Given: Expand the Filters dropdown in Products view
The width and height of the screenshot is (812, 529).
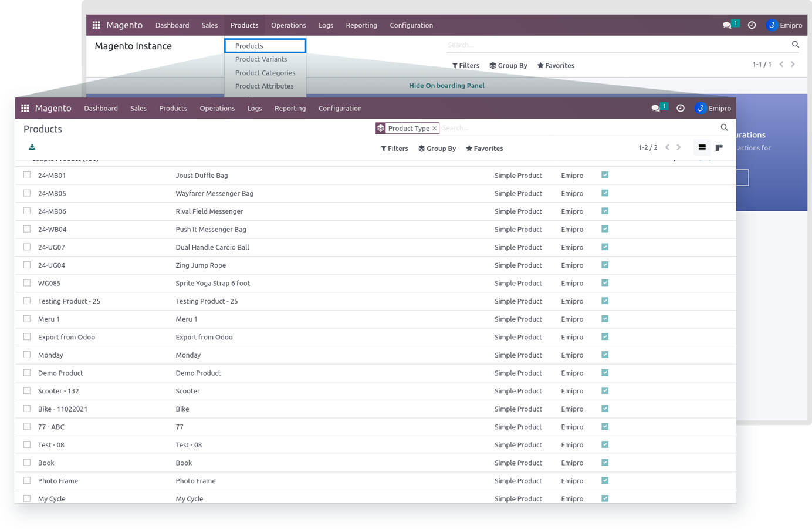Looking at the screenshot, I should pos(394,149).
